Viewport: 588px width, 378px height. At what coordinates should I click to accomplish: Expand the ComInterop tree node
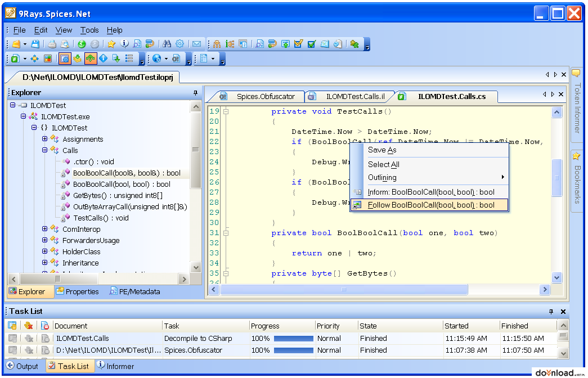(44, 229)
